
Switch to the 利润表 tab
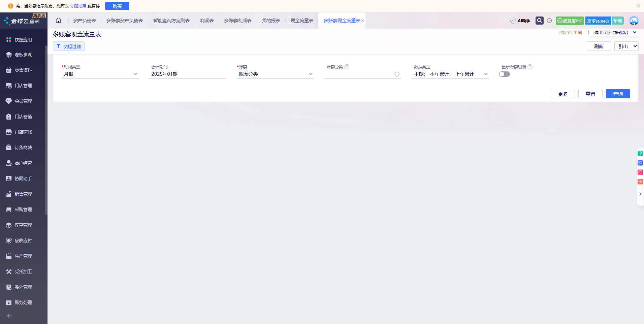point(207,21)
